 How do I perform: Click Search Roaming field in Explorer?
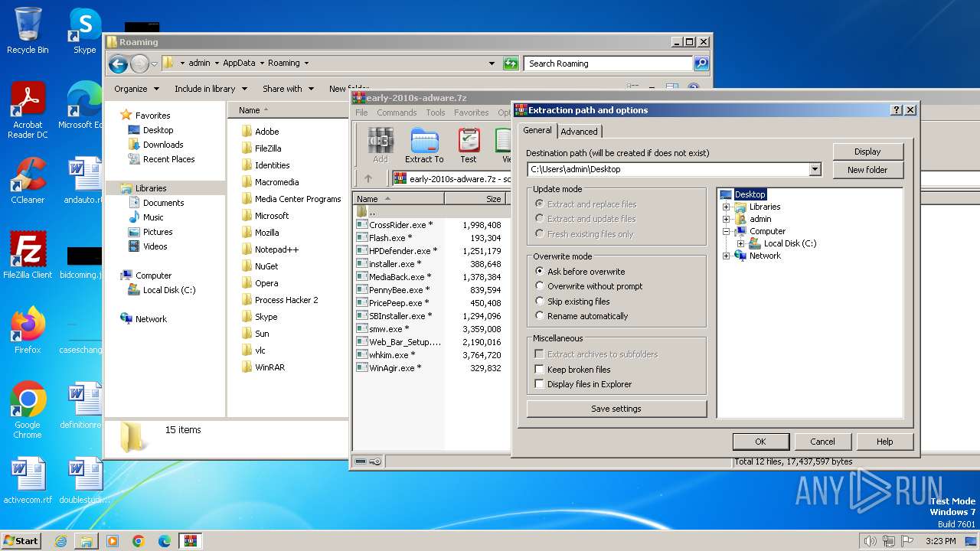[x=609, y=64]
